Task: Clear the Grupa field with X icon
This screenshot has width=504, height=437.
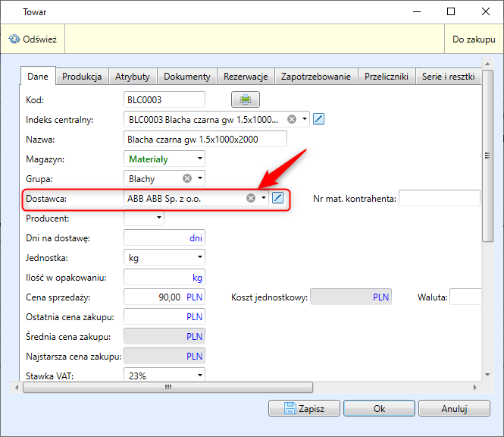Action: tap(187, 178)
